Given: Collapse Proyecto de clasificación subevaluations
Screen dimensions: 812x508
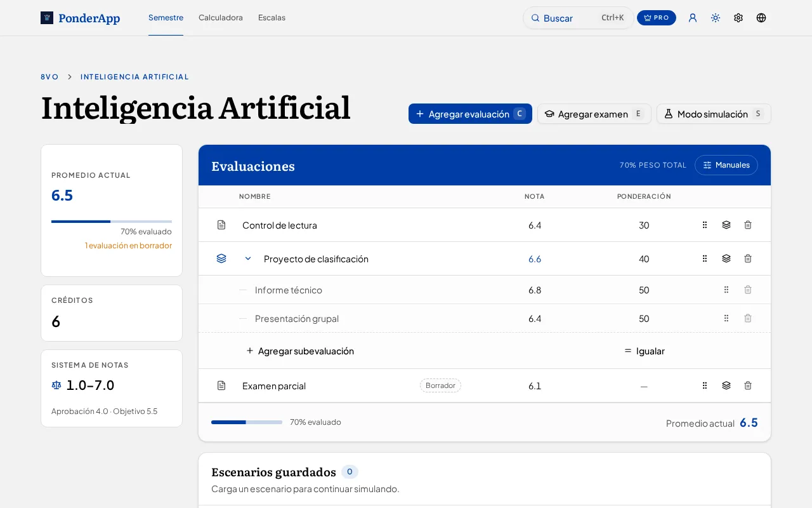Looking at the screenshot, I should [248, 258].
